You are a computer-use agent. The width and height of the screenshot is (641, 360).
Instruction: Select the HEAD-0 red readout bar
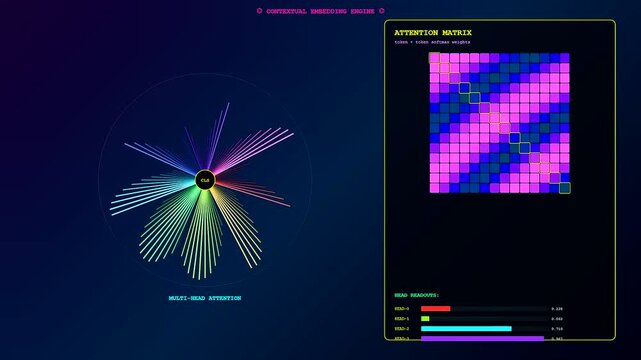[x=435, y=309]
